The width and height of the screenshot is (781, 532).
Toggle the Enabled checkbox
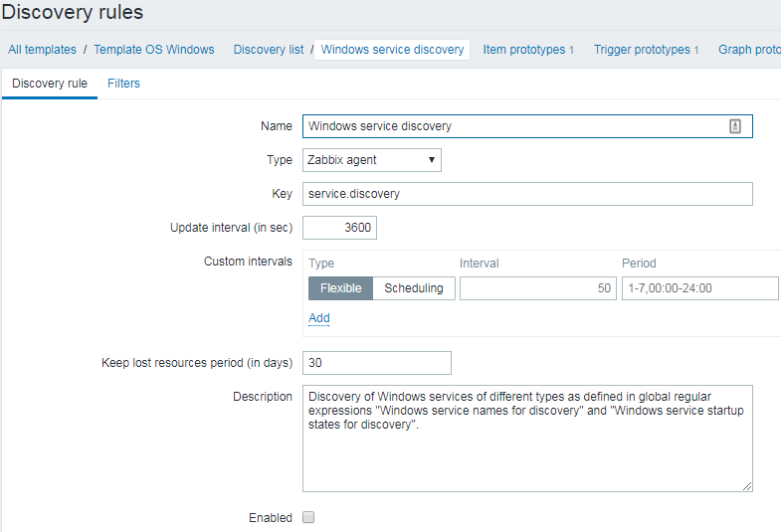308,517
